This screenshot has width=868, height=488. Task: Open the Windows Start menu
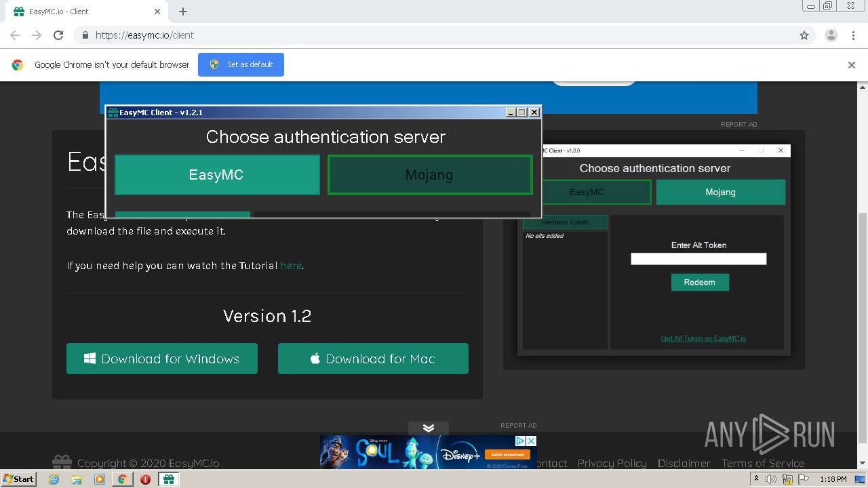pos(19,479)
